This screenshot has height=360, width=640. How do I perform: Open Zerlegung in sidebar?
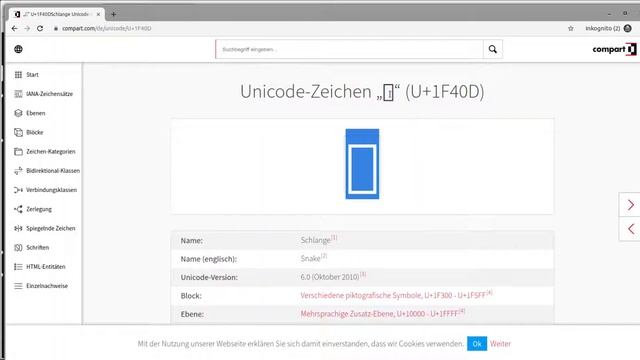39,209
